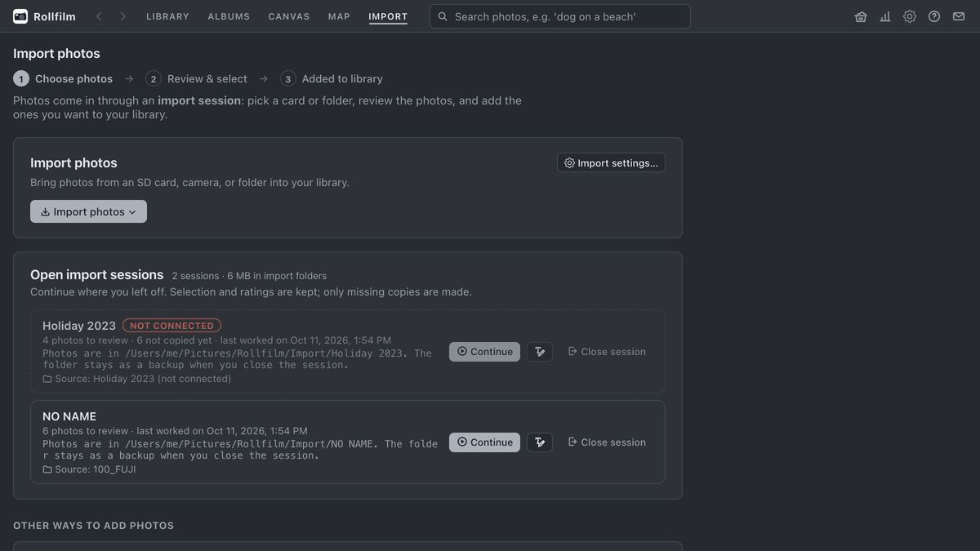This screenshot has width=980, height=551.
Task: Open the Import photos dropdown button
Action: click(88, 211)
